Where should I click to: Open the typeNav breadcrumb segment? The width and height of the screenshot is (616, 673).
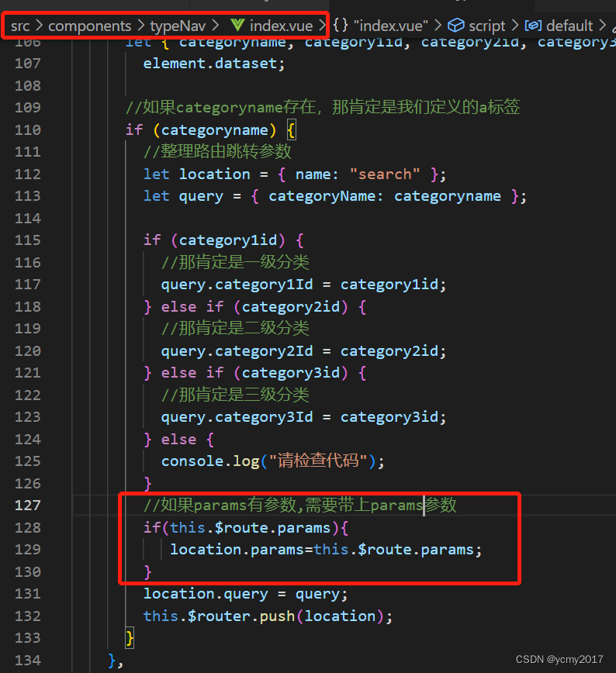click(178, 26)
